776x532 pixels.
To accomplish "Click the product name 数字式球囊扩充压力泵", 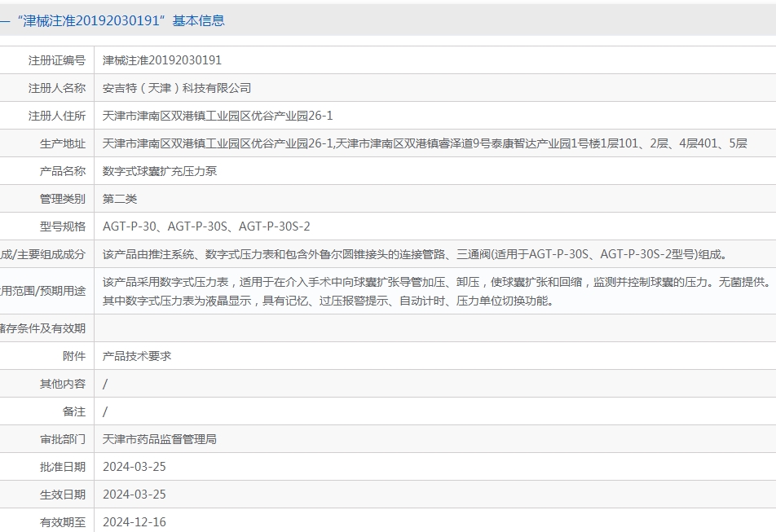I will pyautogui.click(x=160, y=171).
